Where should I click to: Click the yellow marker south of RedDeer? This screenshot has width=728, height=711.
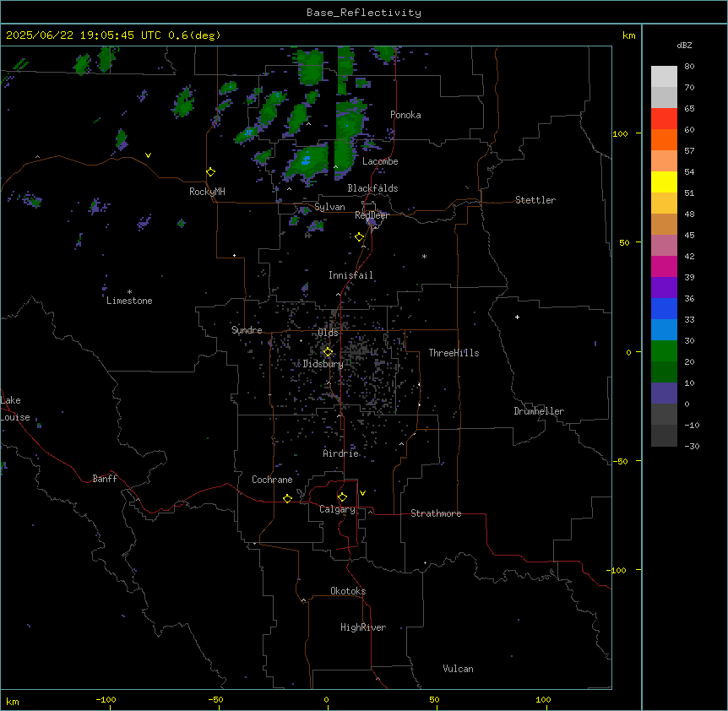point(359,237)
